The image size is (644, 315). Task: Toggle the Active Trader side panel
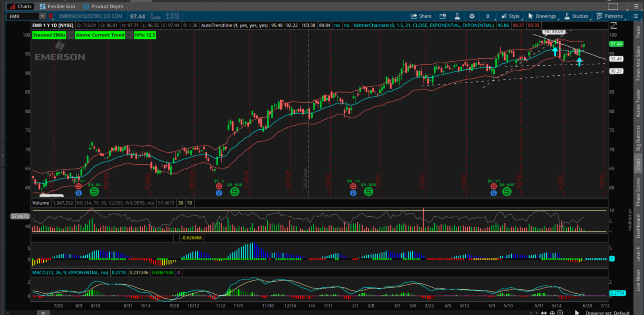click(x=638, y=103)
